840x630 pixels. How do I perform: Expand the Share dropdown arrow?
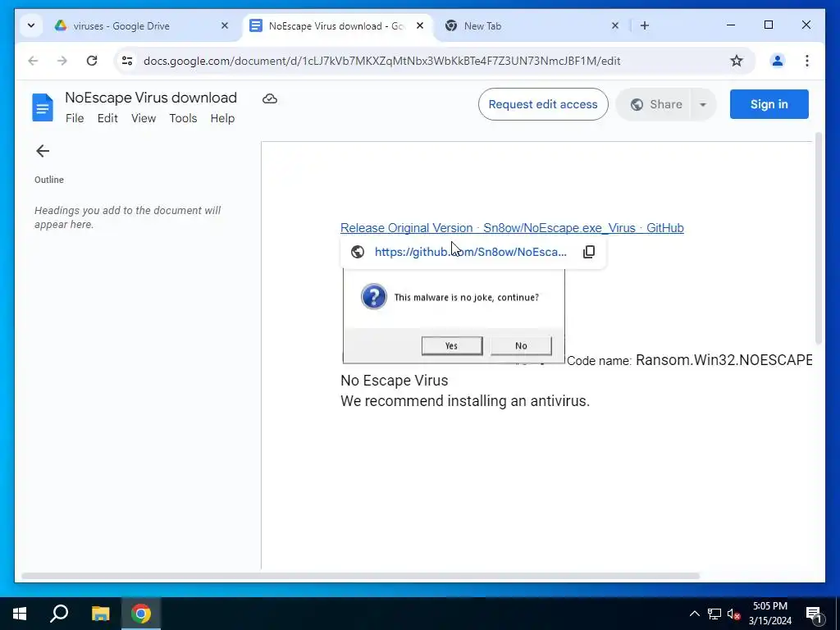point(703,104)
